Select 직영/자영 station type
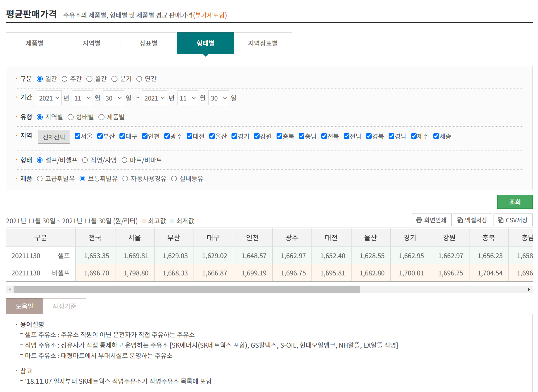The image size is (538, 392). coord(85,160)
